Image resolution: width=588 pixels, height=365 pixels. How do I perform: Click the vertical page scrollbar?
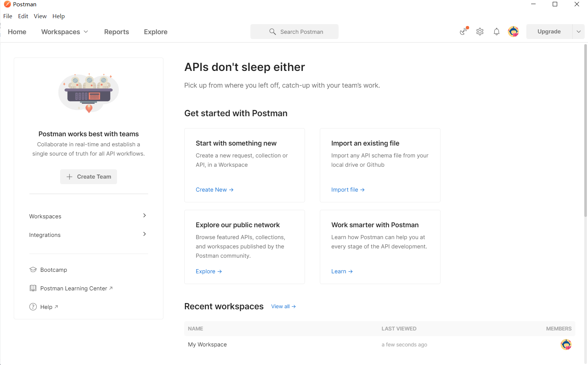[x=586, y=130]
